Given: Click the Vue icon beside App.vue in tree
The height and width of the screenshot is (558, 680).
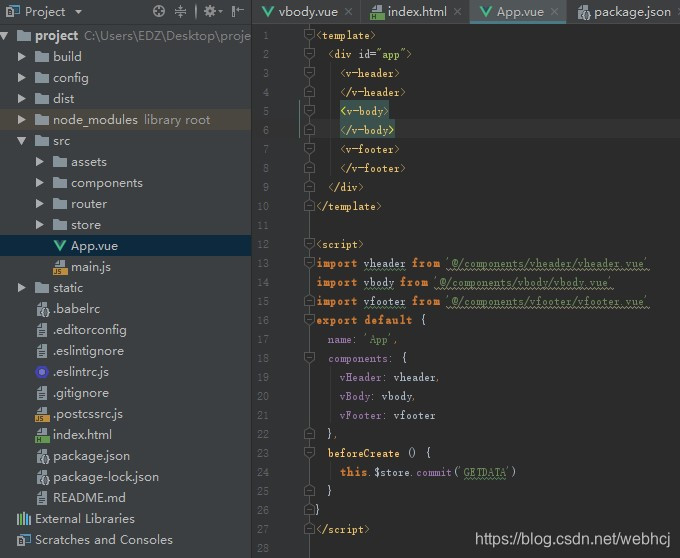Looking at the screenshot, I should (60, 246).
